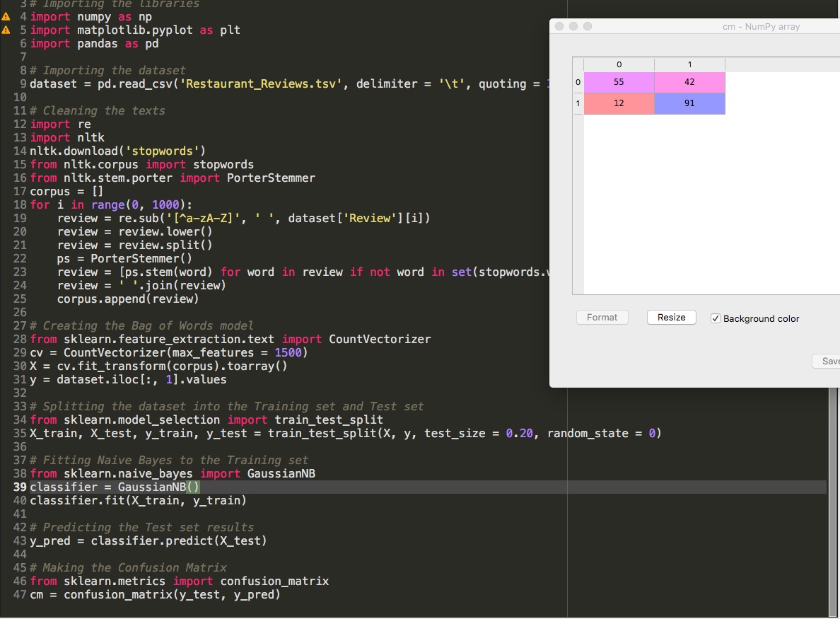Click column header 0 in array table
840x619 pixels.
619,64
